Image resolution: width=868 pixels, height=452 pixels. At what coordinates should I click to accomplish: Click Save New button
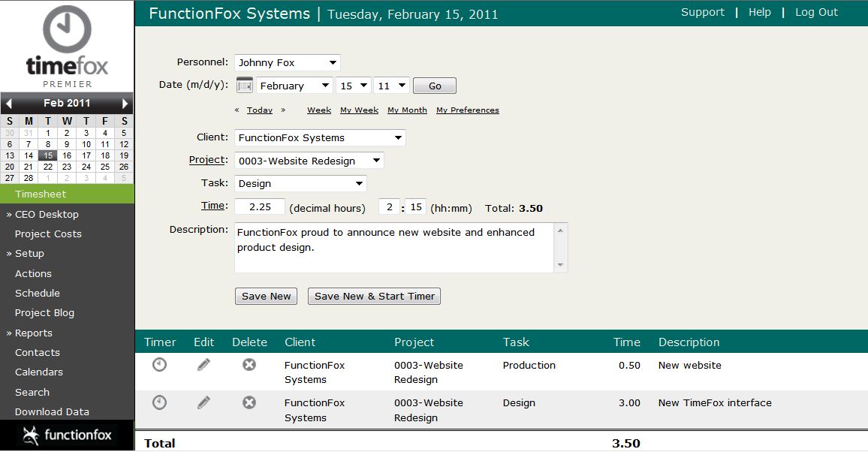[x=267, y=296]
